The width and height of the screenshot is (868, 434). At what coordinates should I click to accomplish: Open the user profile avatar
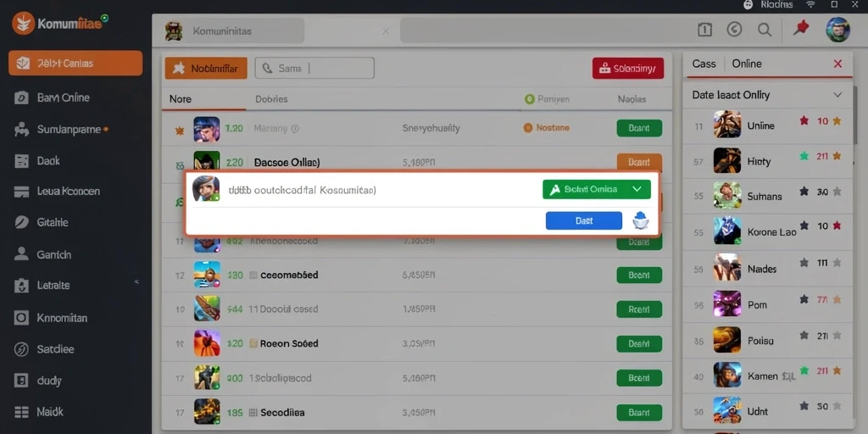[837, 30]
